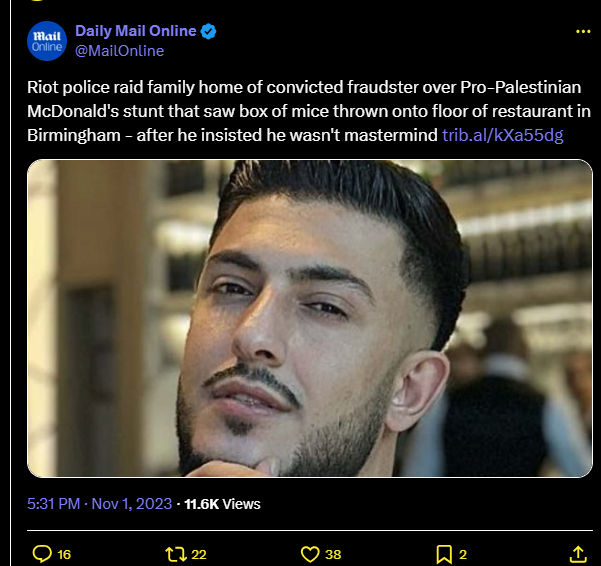The height and width of the screenshot is (566, 601).
Task: Click the repost count 22
Action: [199, 553]
